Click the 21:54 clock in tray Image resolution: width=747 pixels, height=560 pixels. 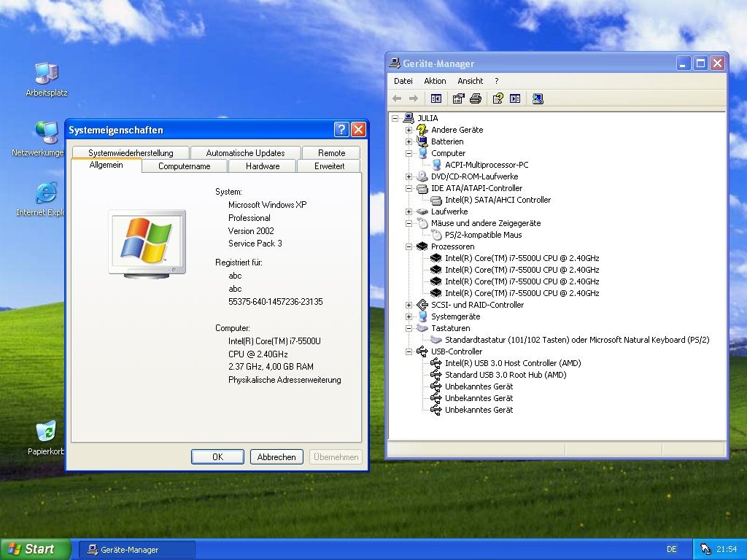727,549
